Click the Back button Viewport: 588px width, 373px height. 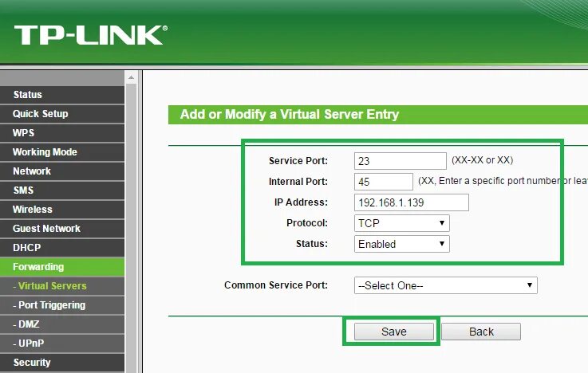(x=481, y=332)
